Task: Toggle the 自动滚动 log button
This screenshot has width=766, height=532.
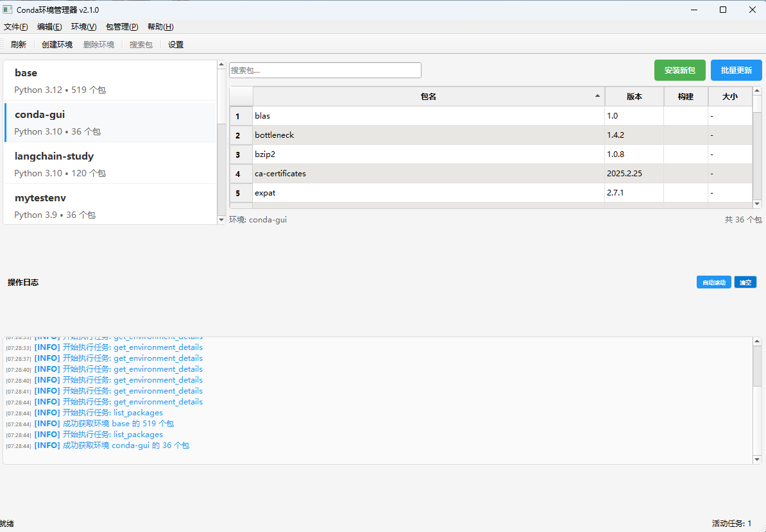Action: click(713, 283)
